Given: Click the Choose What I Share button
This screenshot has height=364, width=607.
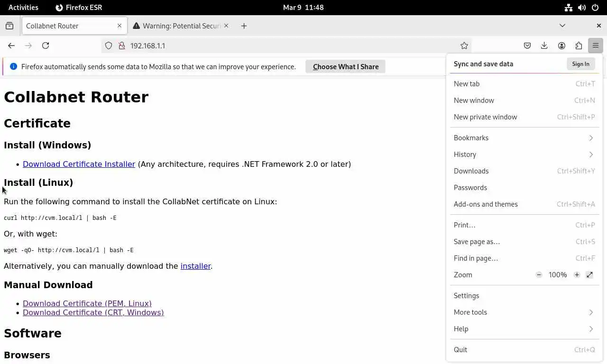Looking at the screenshot, I should pyautogui.click(x=346, y=67).
